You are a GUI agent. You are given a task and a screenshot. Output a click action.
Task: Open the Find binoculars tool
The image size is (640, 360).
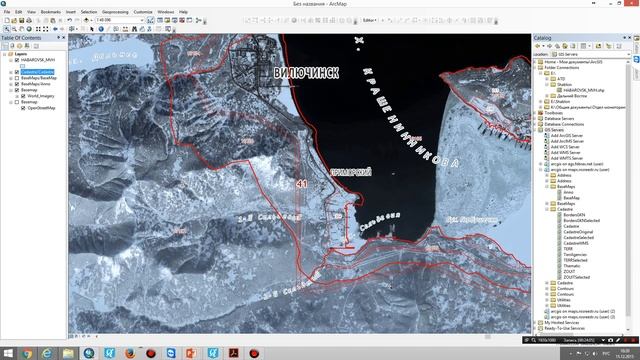134,29
